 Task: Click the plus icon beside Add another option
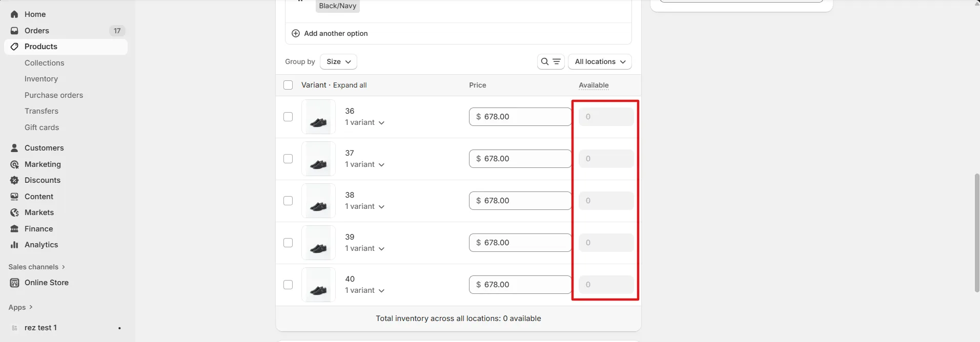pyautogui.click(x=296, y=33)
